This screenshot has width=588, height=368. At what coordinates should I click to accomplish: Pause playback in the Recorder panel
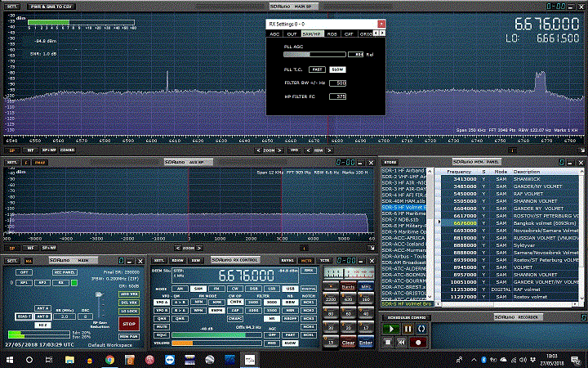click(x=408, y=330)
